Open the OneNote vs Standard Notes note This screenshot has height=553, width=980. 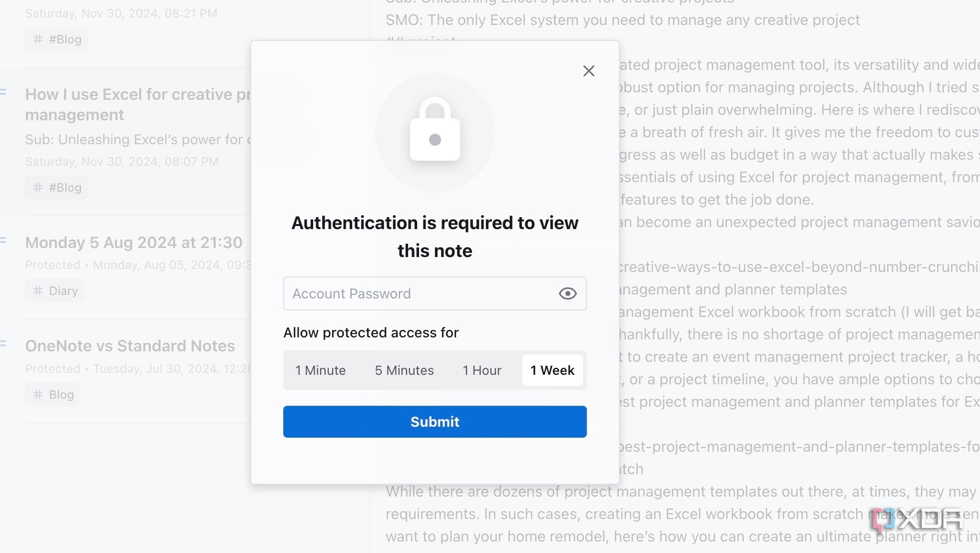130,346
